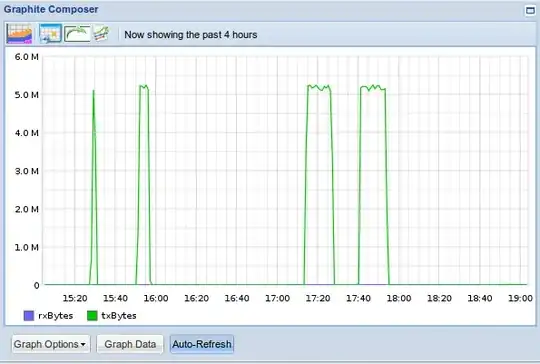Click the 18:20 time axis label
This screenshot has height=364, width=540.
[x=439, y=298]
